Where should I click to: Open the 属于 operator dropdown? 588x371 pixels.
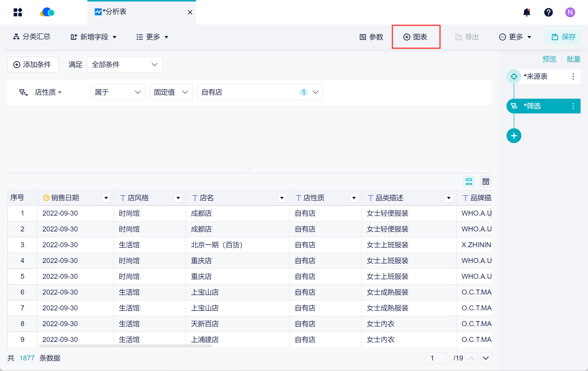(x=118, y=92)
